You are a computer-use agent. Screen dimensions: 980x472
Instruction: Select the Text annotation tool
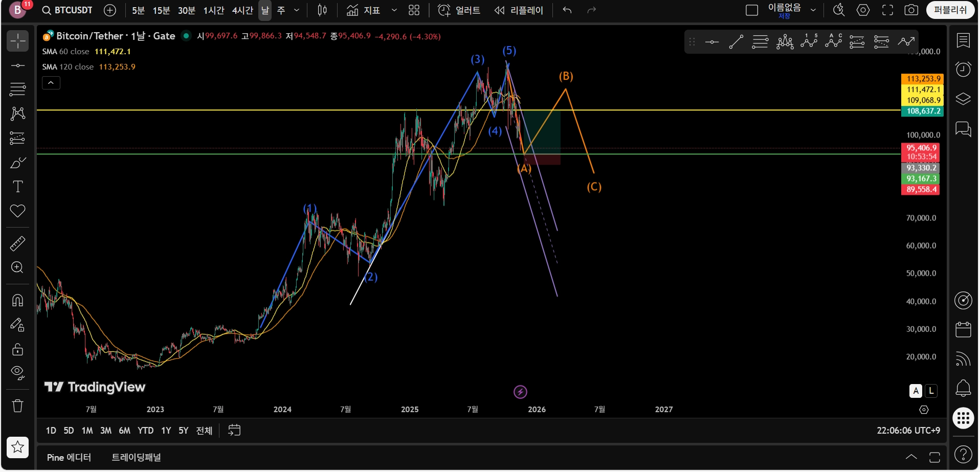point(17,187)
